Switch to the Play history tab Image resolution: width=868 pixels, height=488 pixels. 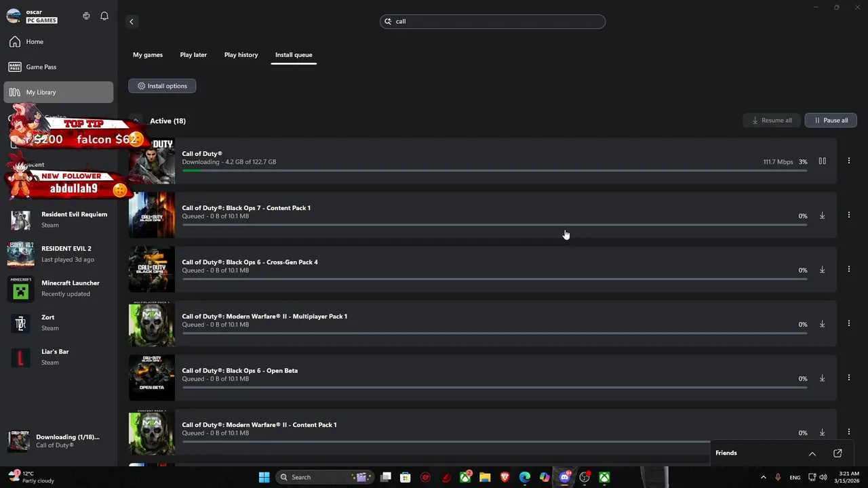pyautogui.click(x=241, y=55)
